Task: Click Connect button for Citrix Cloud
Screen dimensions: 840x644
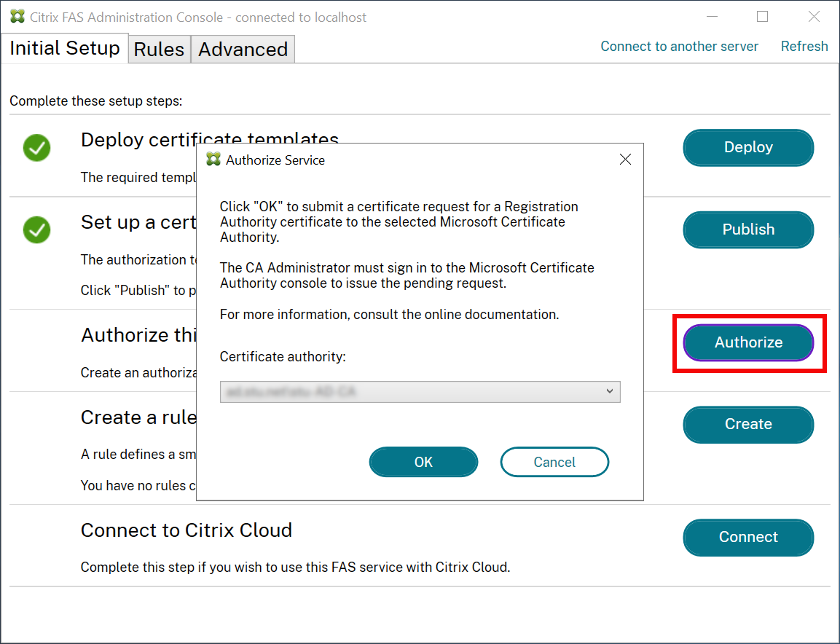Action: pos(748,537)
